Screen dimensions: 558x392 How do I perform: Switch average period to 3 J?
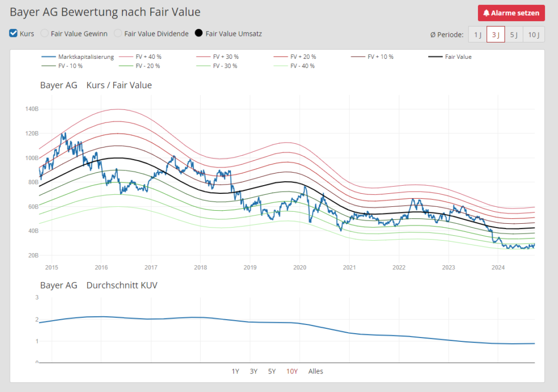coord(495,35)
